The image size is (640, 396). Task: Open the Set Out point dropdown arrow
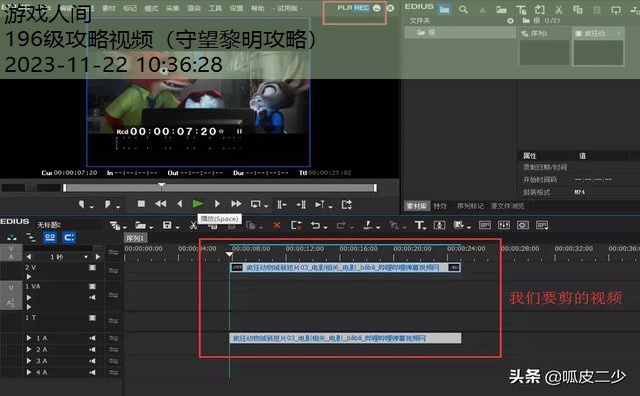(118, 207)
